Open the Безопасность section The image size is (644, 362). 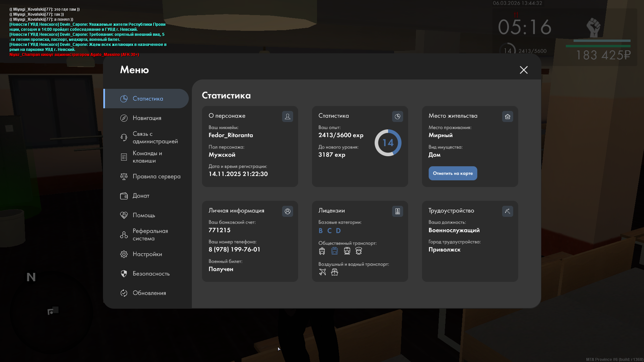[x=151, y=274]
